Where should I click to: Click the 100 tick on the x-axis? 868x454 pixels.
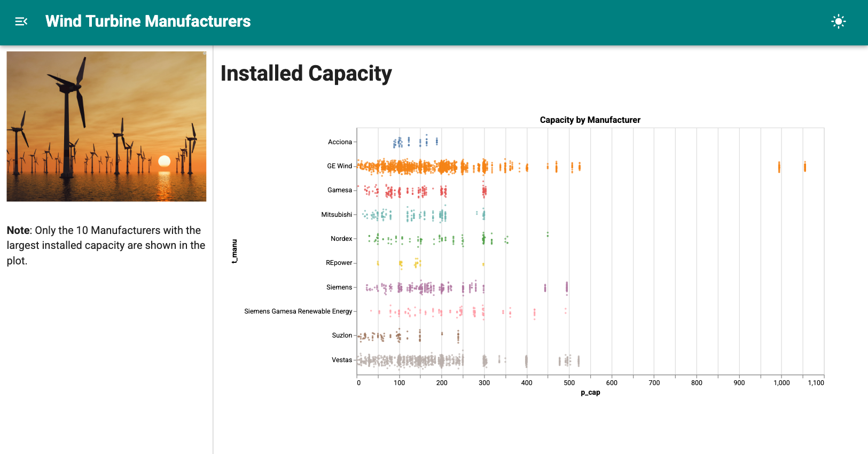(x=400, y=383)
